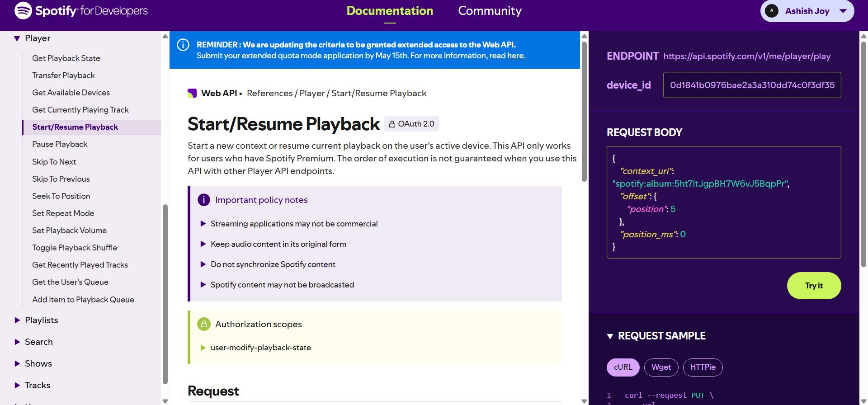Open Get Recently Played Tracks page
The image size is (868, 405).
80,265
